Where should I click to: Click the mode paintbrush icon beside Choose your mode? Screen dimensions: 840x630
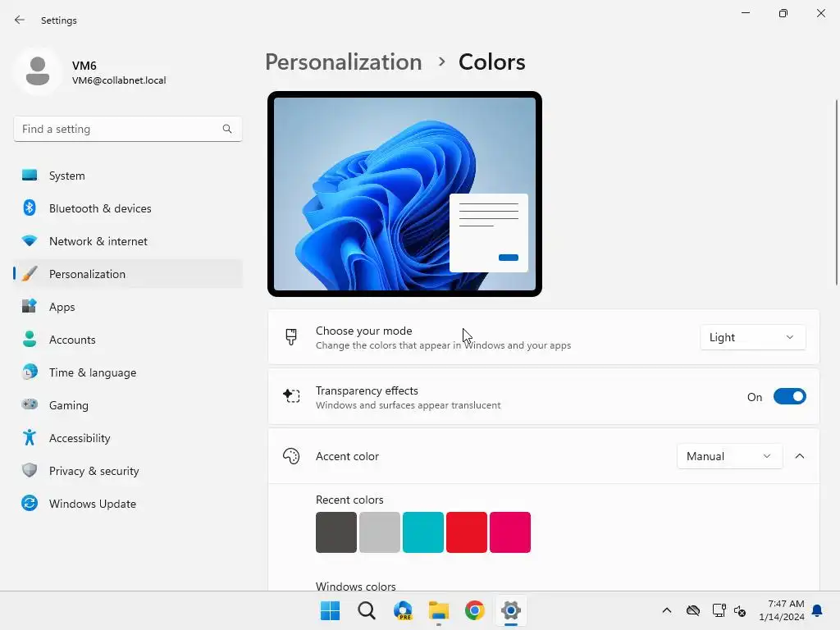(x=291, y=337)
